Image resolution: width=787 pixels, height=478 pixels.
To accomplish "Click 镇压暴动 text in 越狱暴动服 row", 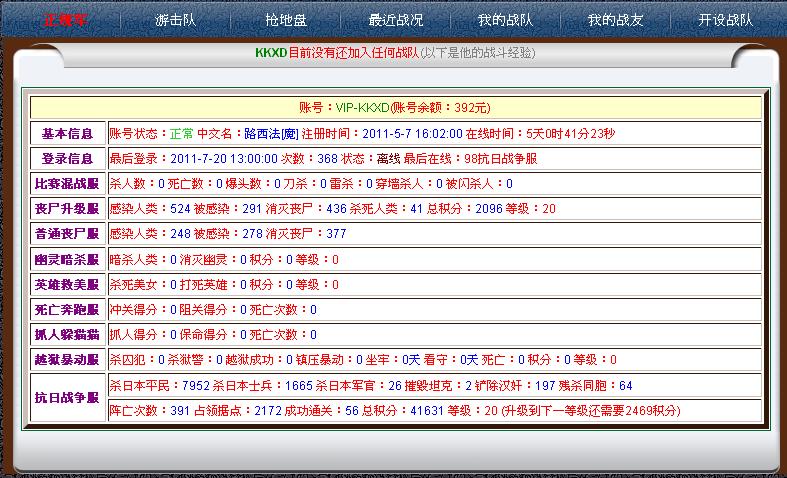I will coord(319,360).
